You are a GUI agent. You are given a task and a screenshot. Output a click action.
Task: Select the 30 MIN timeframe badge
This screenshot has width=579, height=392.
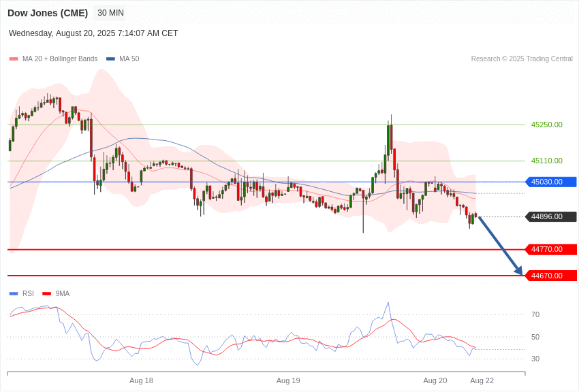(x=110, y=13)
